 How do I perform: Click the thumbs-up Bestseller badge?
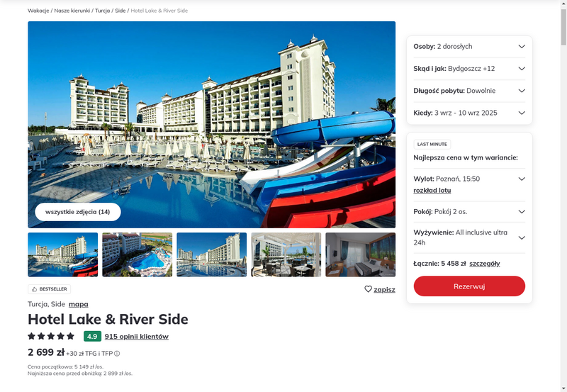(x=49, y=289)
